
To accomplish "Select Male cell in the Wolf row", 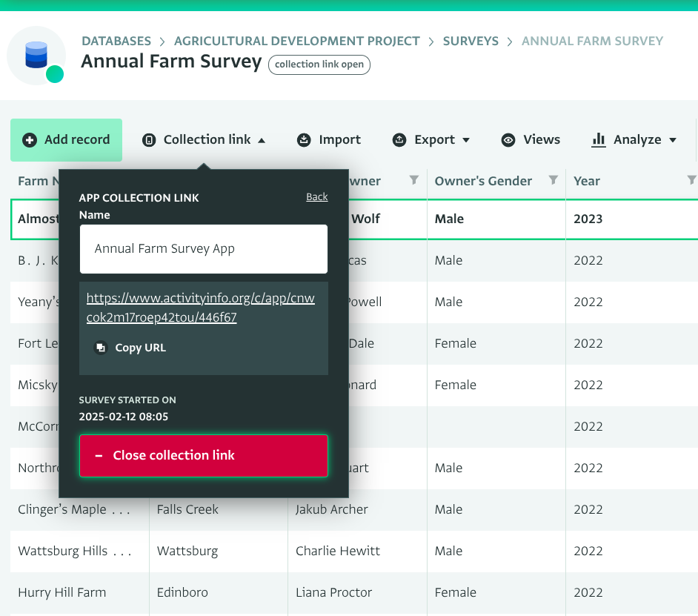I will [496, 219].
